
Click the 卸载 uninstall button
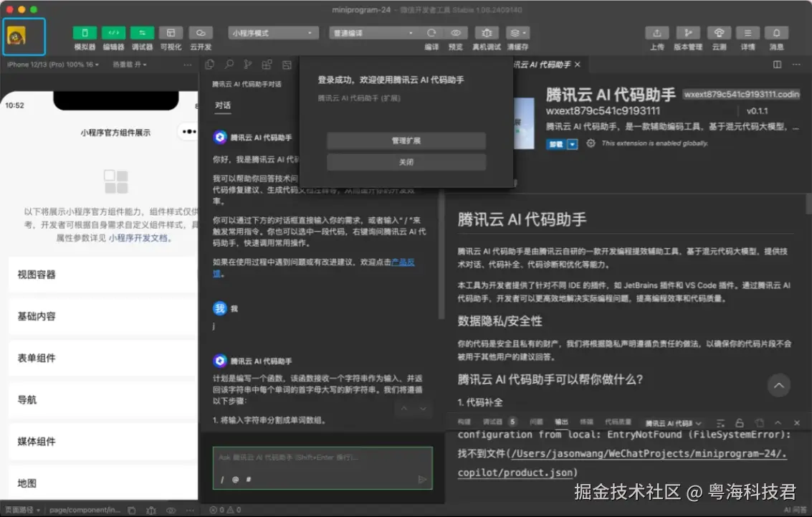[556, 144]
